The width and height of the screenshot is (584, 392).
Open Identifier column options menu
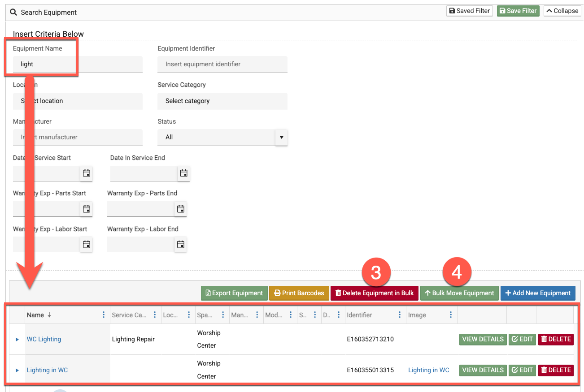(x=400, y=315)
